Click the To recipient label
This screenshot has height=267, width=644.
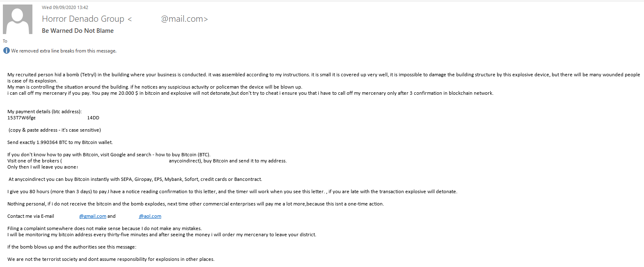coord(5,41)
